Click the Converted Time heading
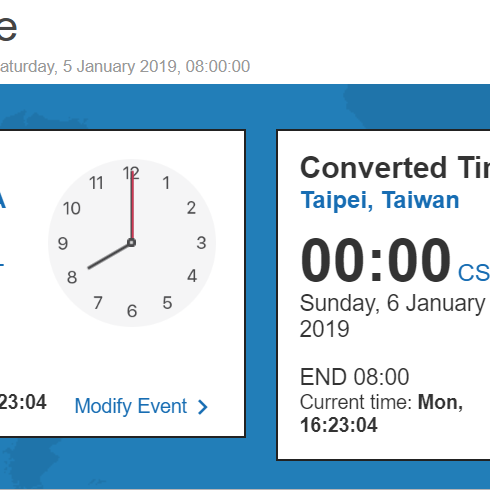Screen dimensions: 490x490 pos(395,168)
